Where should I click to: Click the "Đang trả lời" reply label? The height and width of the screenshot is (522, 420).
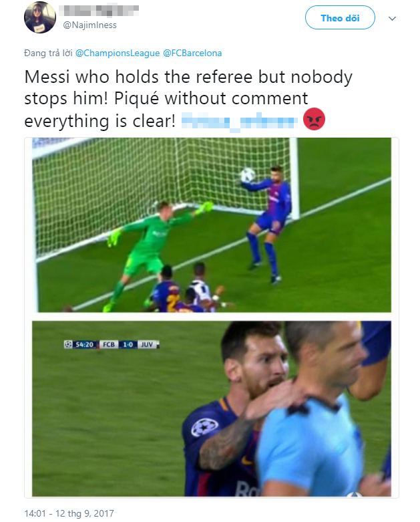tap(48, 53)
